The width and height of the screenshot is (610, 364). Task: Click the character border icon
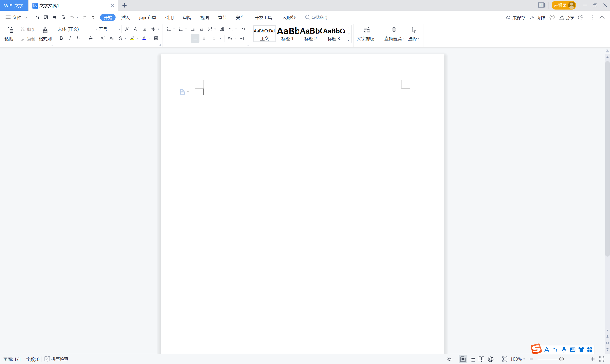coord(156,38)
